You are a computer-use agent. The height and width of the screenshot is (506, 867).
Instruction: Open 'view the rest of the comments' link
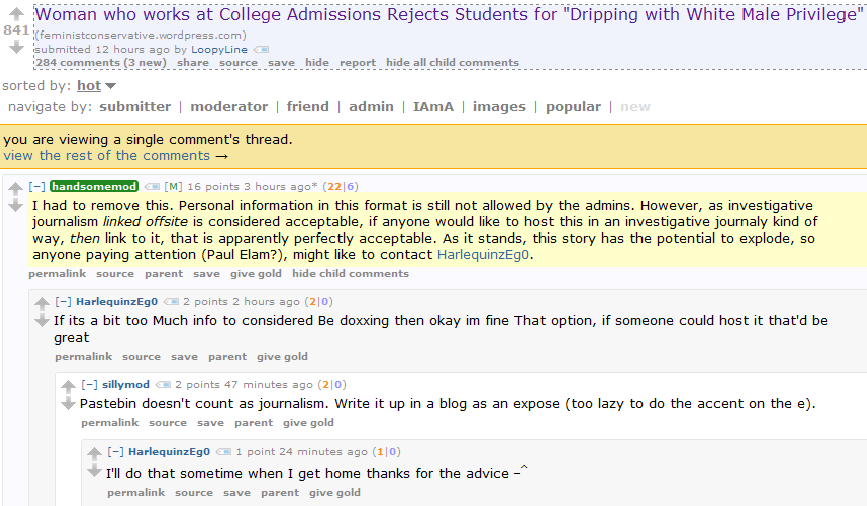[116, 156]
